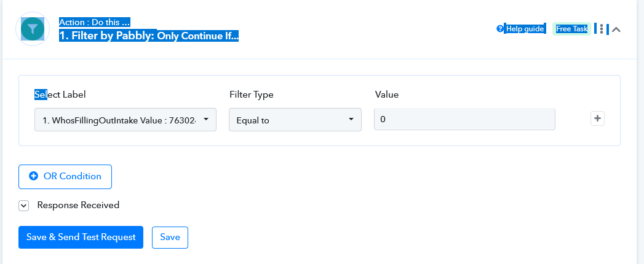The image size is (644, 264).
Task: Click the Value heading label
Action: pos(387,95)
